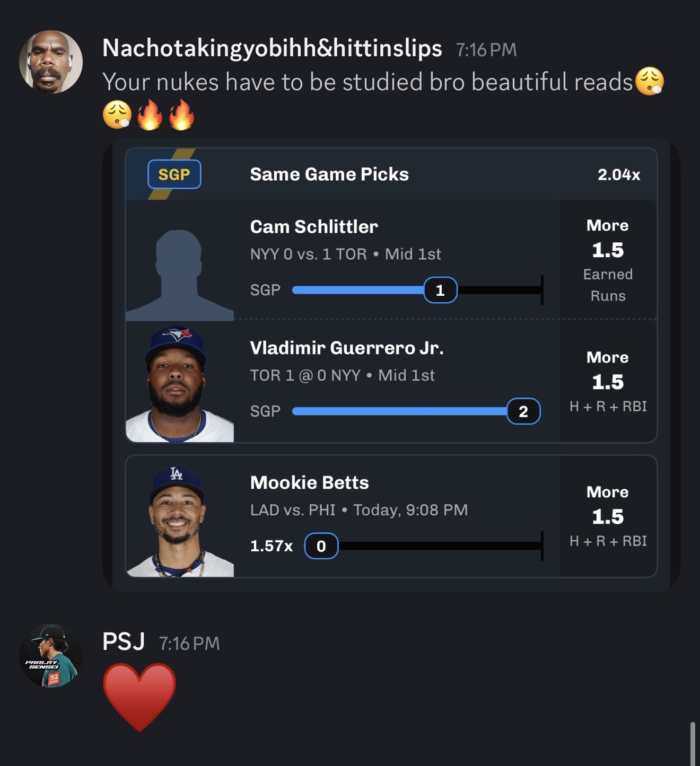This screenshot has width=700, height=766.
Task: Click the PSJ username
Action: tap(124, 642)
